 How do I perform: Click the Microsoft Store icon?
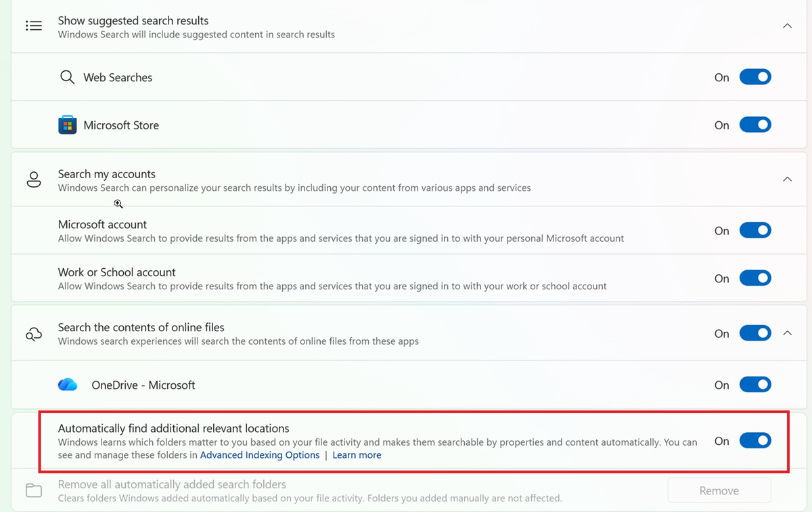tap(67, 125)
